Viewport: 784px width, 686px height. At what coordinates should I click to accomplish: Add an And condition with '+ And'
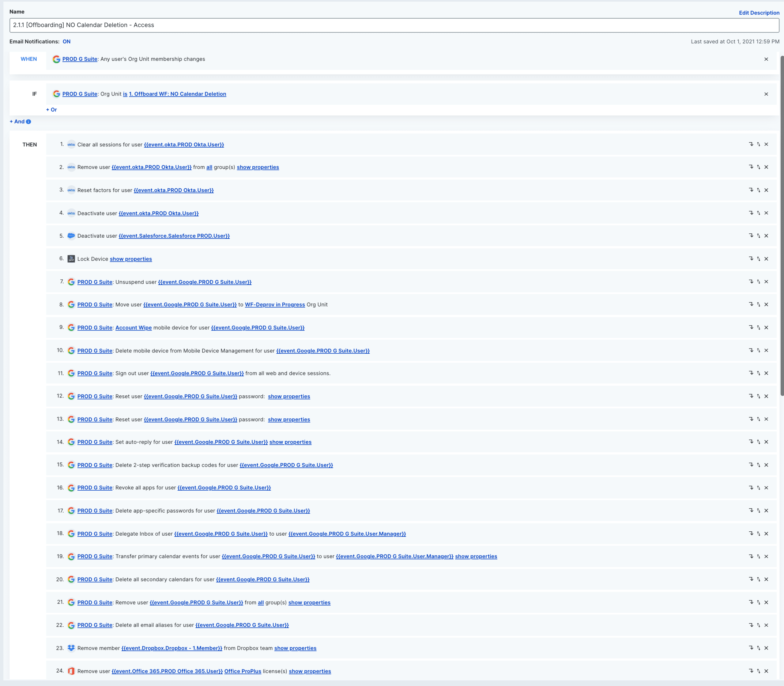(x=17, y=122)
